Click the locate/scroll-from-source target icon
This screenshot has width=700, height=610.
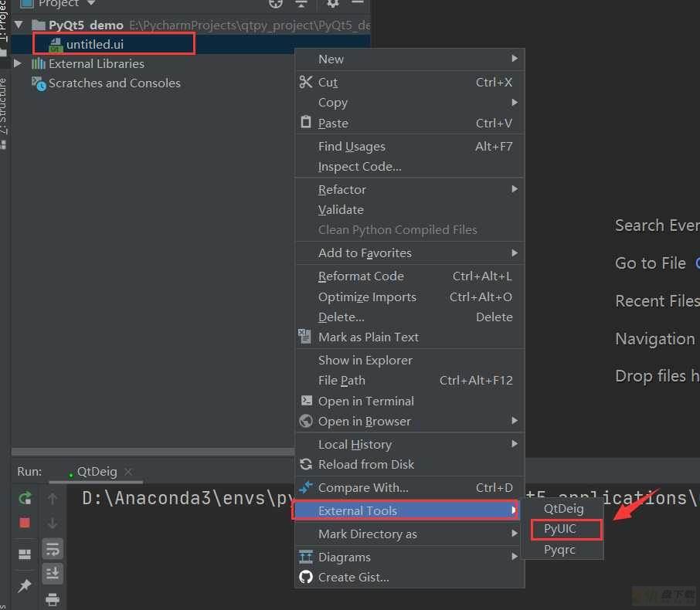pos(276,4)
